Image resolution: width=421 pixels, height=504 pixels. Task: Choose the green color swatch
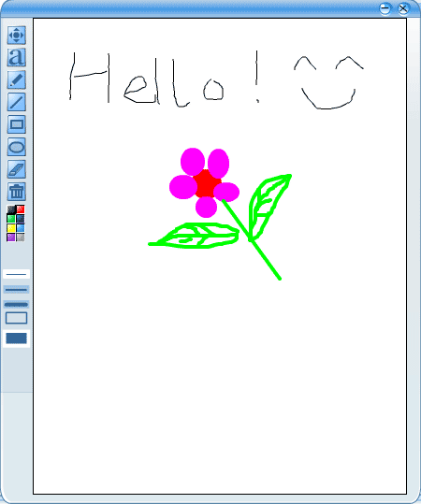[x=11, y=219]
